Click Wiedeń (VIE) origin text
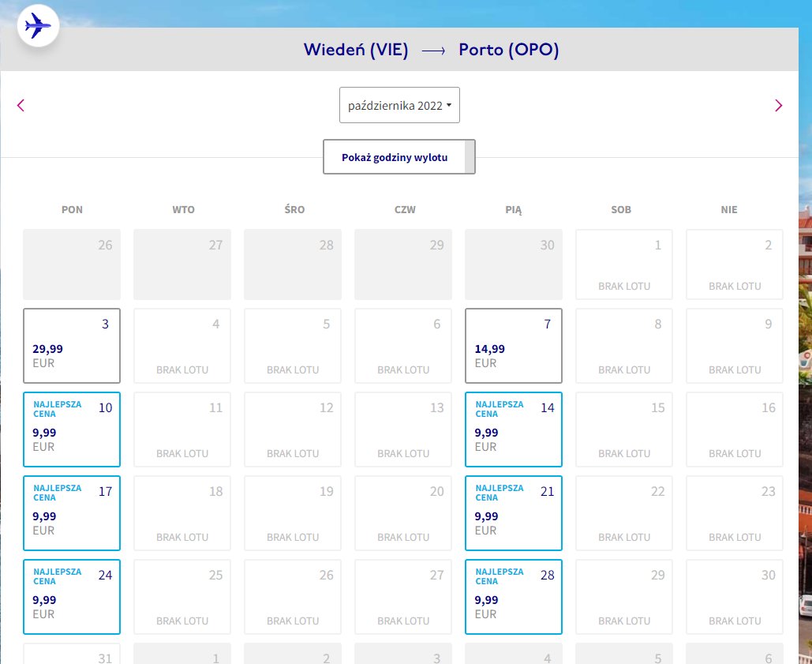This screenshot has height=664, width=812. pos(356,50)
